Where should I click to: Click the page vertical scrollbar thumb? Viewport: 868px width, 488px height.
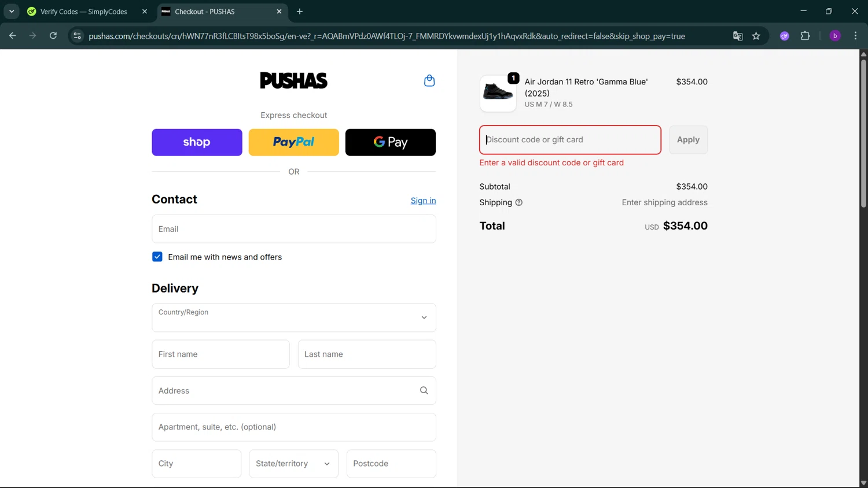[x=863, y=133]
